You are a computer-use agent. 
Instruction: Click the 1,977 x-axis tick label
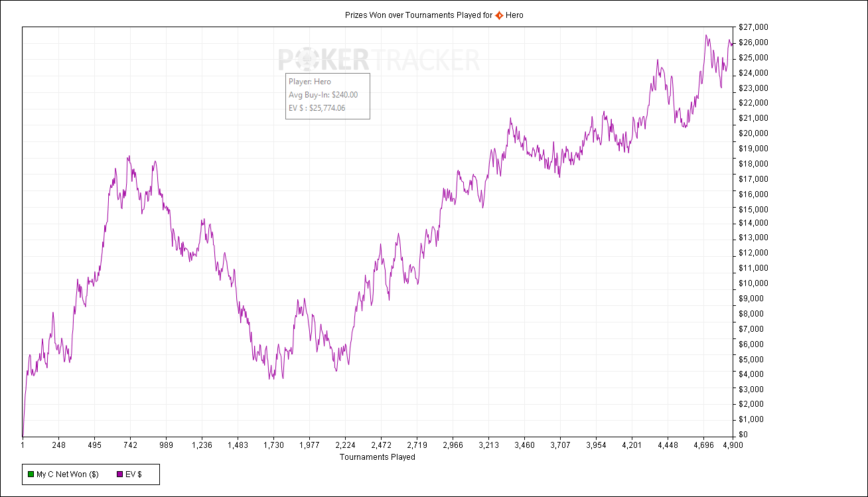(x=309, y=445)
